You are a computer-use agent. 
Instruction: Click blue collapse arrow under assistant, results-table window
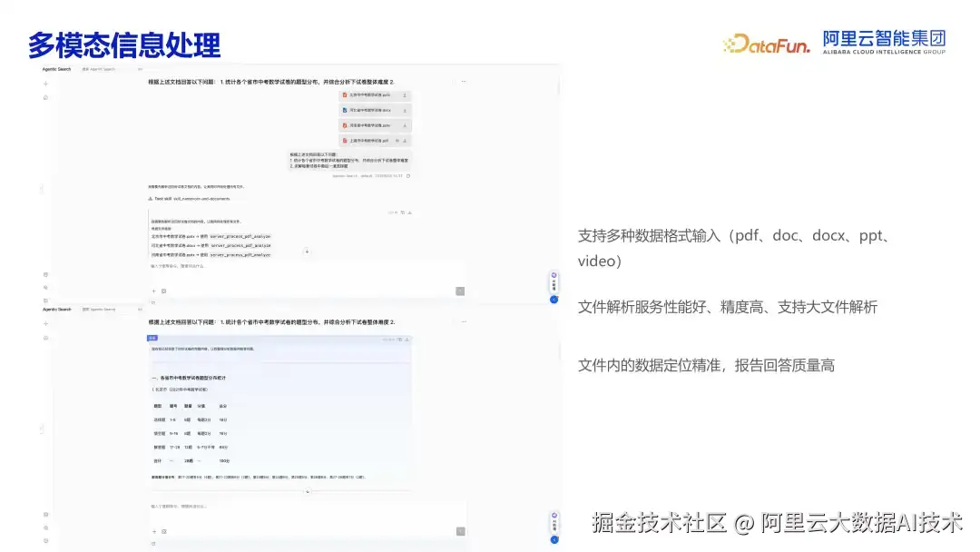coord(554,539)
